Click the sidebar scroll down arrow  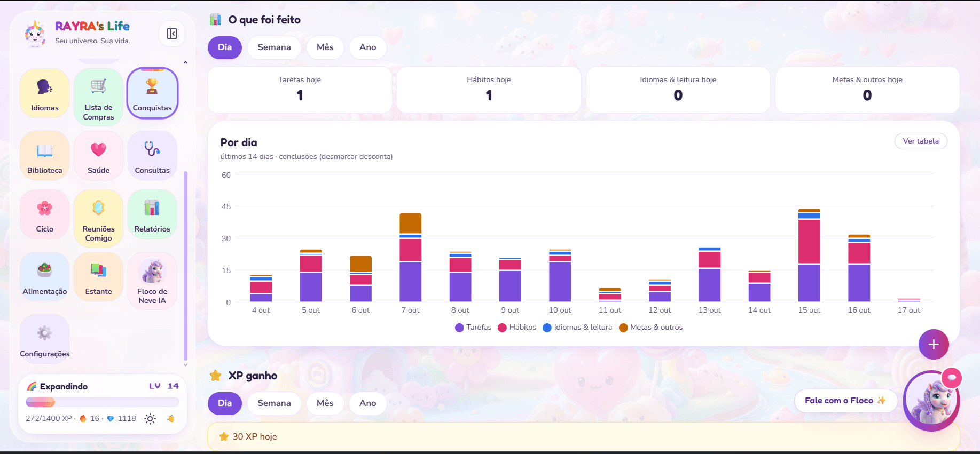[x=185, y=365]
